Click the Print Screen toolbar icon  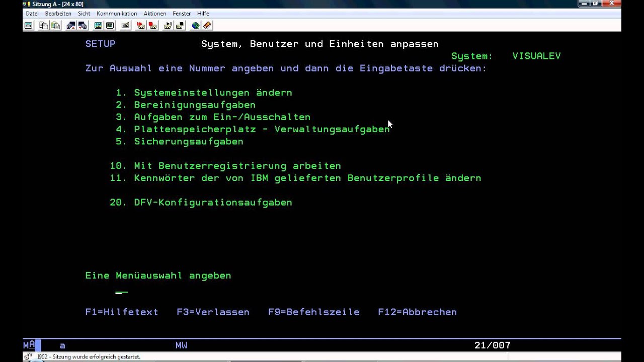(29, 25)
